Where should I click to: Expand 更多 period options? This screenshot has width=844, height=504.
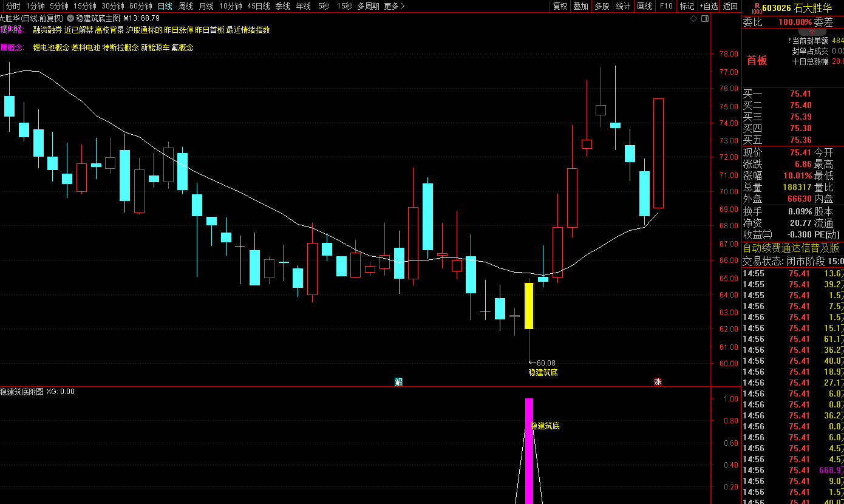pos(394,6)
